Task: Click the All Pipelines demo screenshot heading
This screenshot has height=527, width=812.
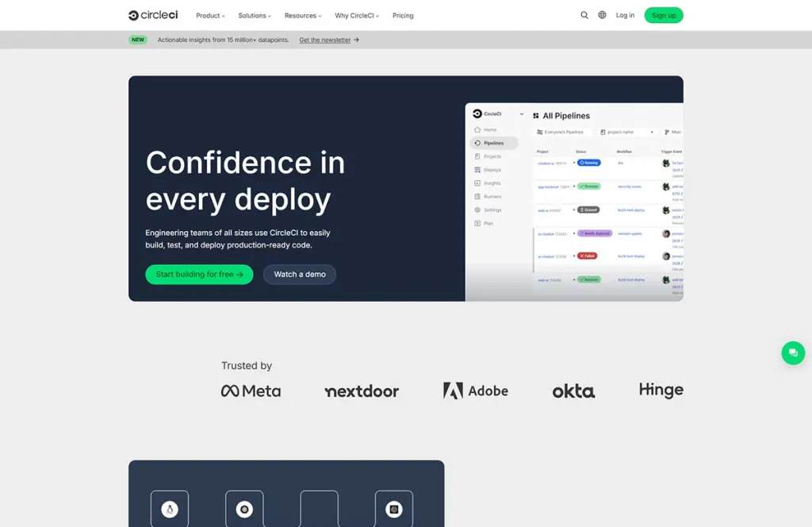Action: [566, 116]
